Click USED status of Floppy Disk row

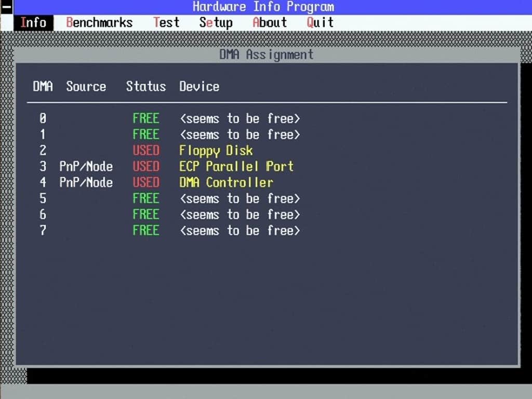pos(146,150)
